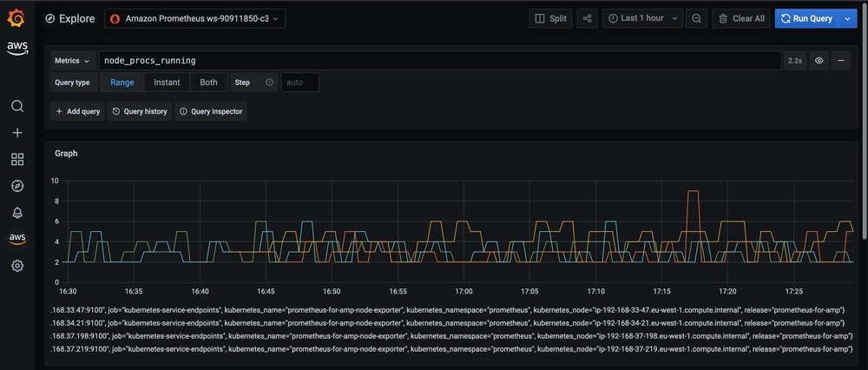
Task: Click the Step auto input field
Action: [x=300, y=83]
